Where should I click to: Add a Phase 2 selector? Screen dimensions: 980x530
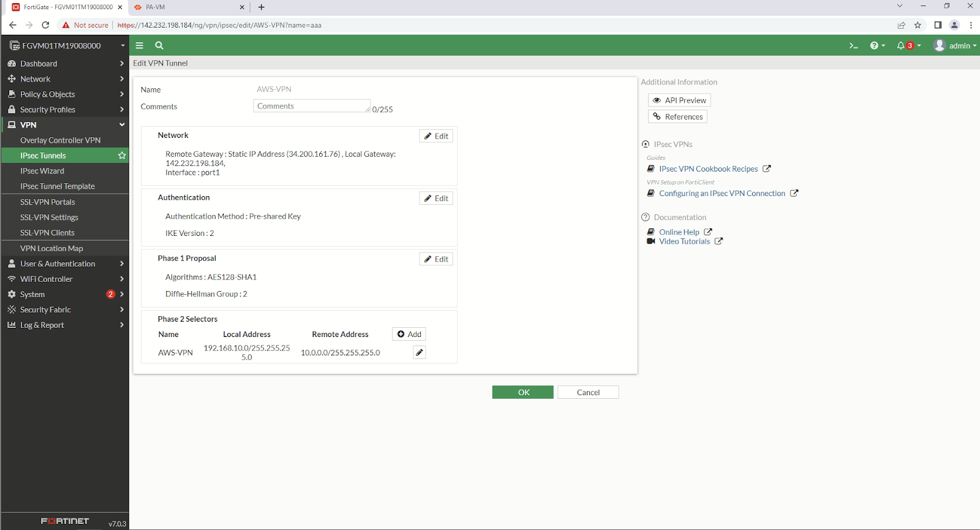[409, 334]
